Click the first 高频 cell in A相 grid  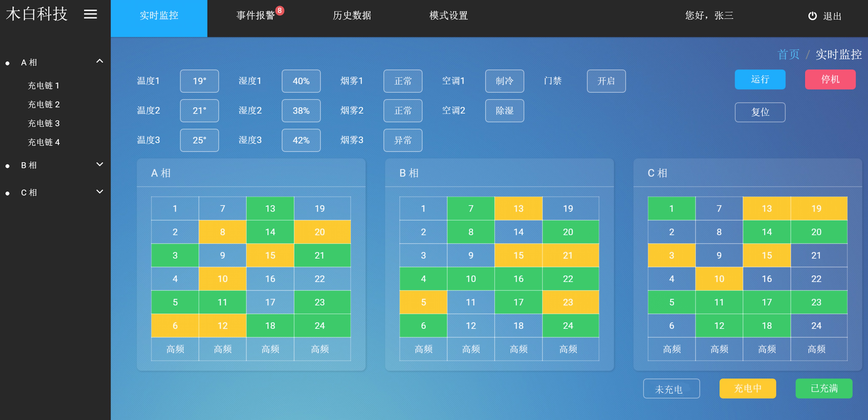coord(175,349)
